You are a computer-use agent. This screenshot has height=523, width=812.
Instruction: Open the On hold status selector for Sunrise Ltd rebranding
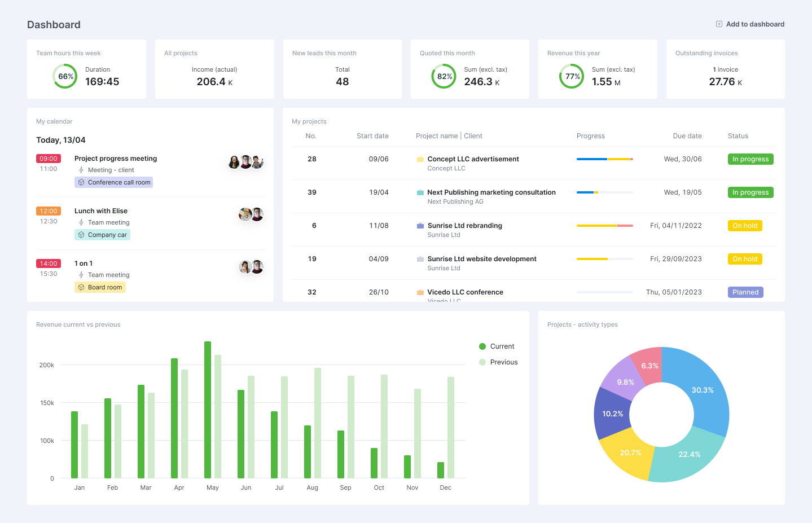[745, 225]
